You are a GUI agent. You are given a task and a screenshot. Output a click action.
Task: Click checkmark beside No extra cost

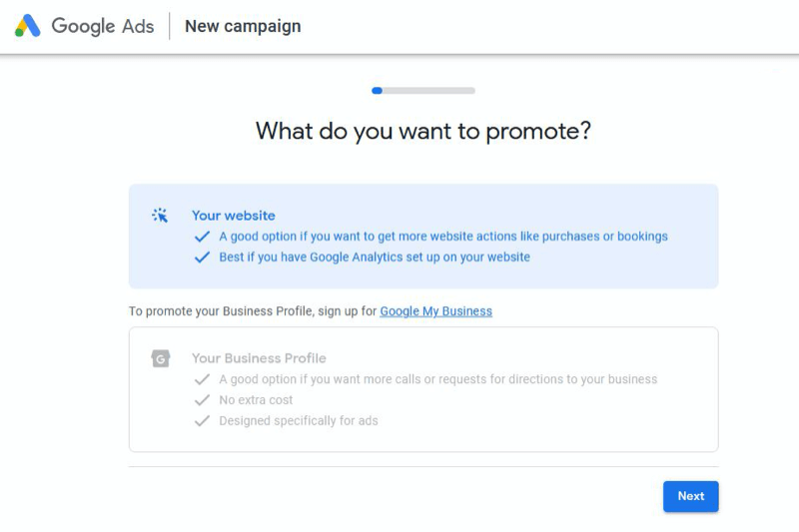click(203, 400)
